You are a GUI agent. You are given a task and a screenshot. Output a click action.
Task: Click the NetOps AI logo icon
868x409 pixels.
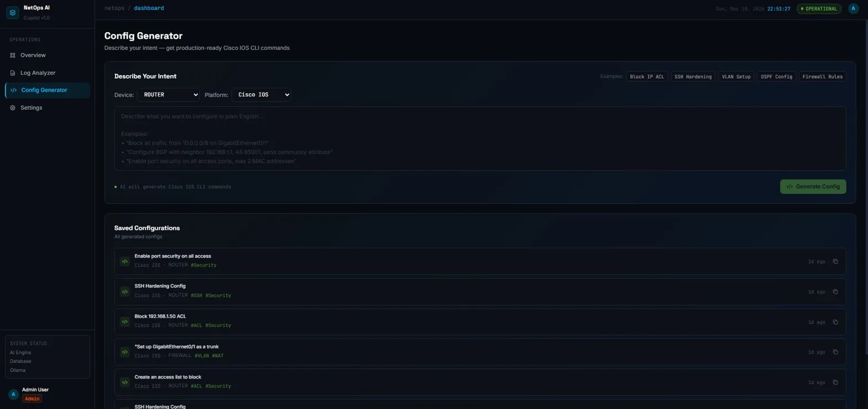pos(13,12)
